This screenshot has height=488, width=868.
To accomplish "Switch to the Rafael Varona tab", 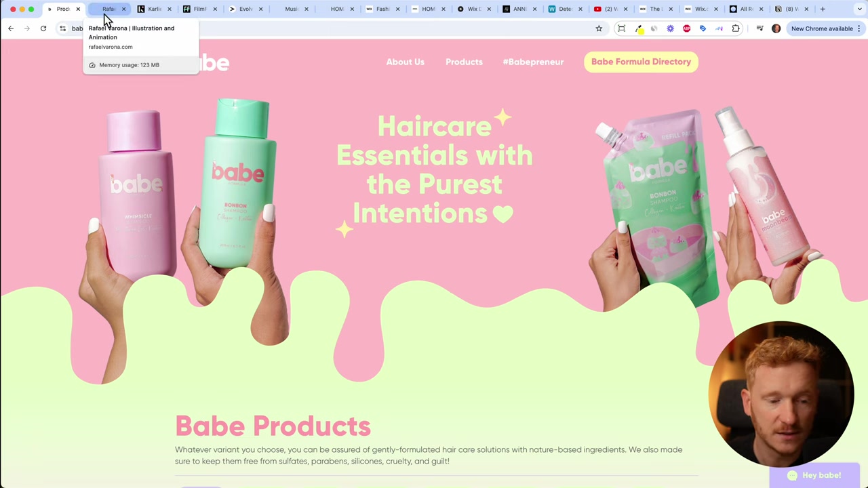I will click(108, 9).
